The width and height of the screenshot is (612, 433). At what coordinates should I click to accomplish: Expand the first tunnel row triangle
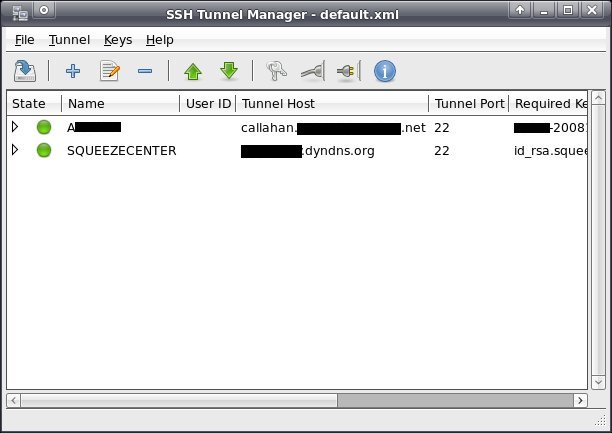coord(15,127)
